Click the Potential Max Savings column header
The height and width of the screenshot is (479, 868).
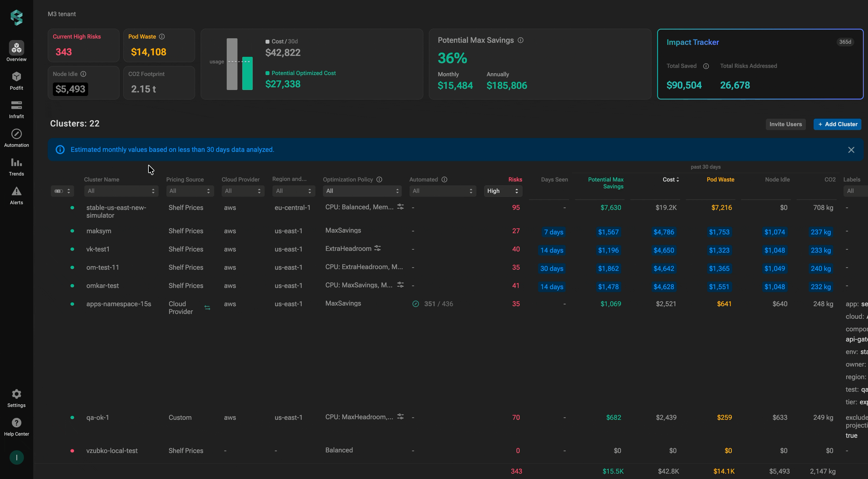point(605,183)
